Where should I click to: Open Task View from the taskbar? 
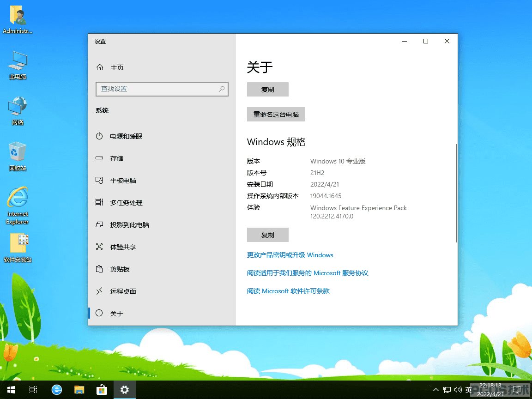[x=33, y=390]
